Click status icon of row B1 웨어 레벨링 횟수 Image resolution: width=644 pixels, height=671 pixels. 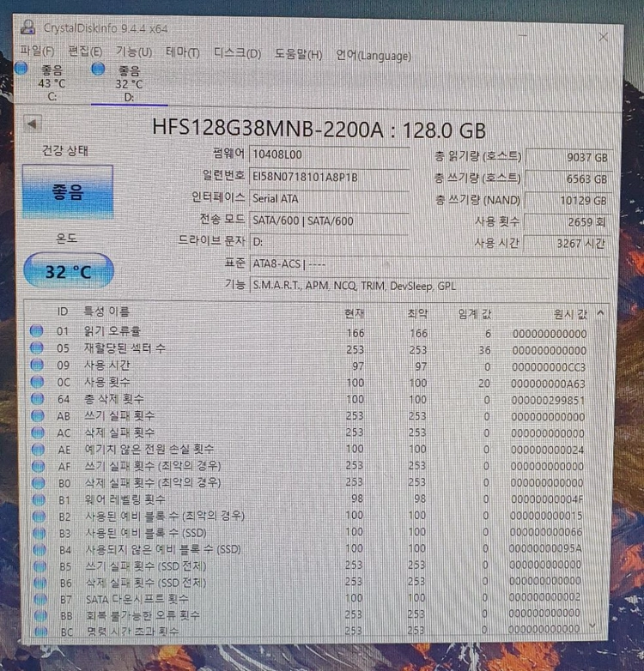point(39,499)
